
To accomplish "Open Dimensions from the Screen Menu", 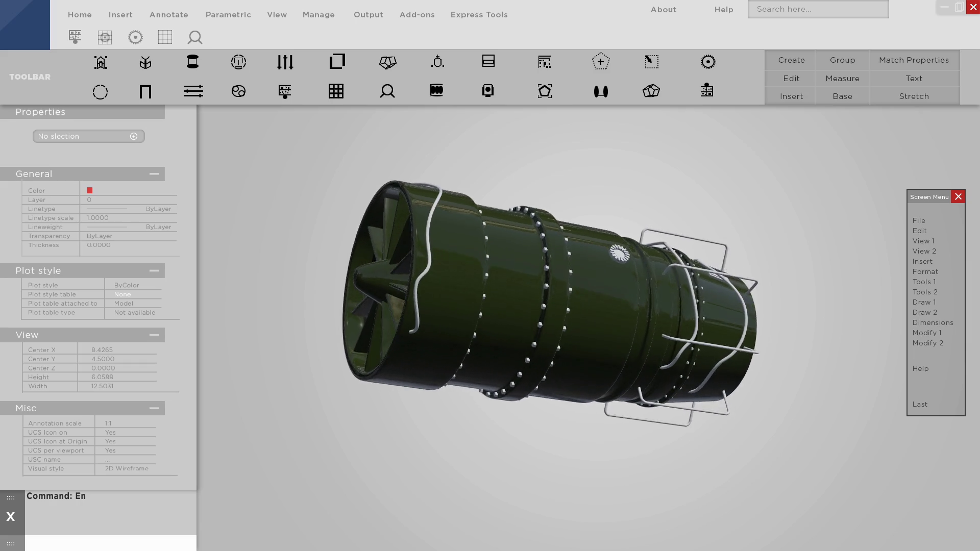I will coord(933,322).
